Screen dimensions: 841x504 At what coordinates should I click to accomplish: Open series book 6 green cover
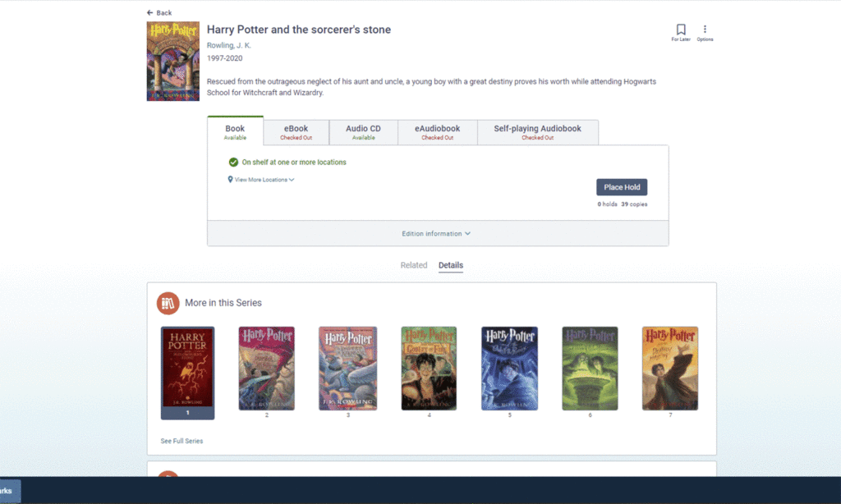(590, 369)
